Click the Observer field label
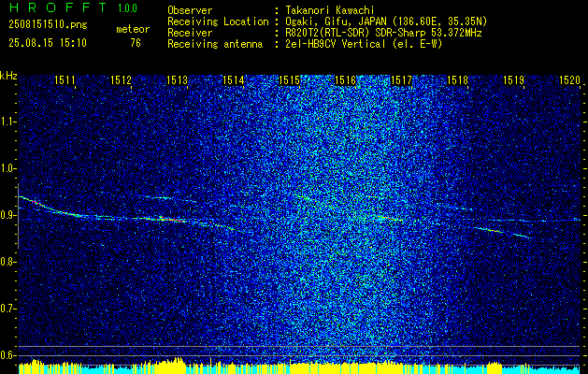588x374 pixels. [190, 10]
